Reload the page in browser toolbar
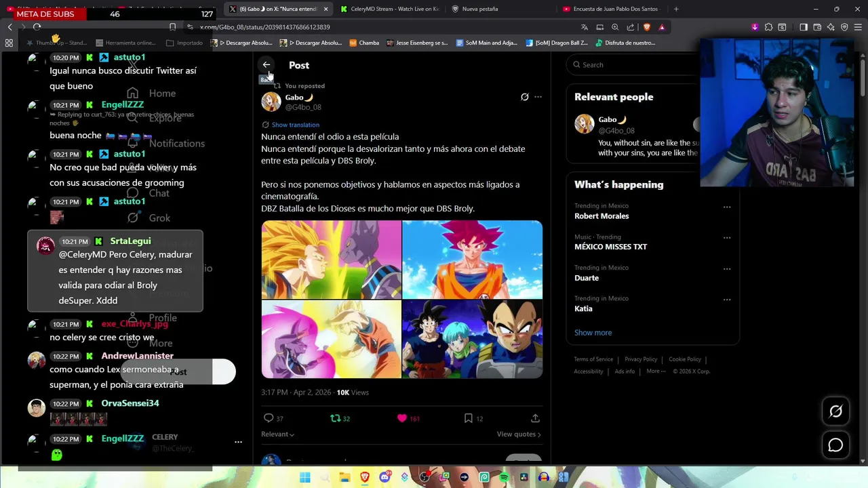Viewport: 868px width, 488px height. tap(37, 27)
